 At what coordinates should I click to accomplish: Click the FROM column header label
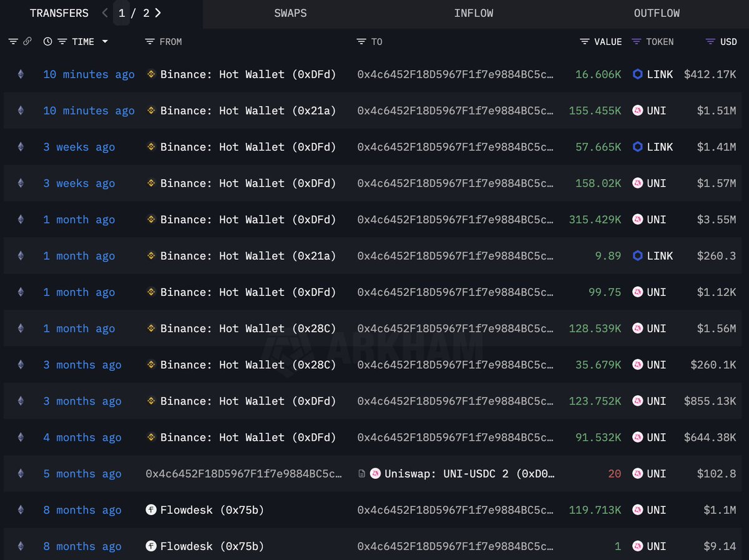click(x=170, y=42)
